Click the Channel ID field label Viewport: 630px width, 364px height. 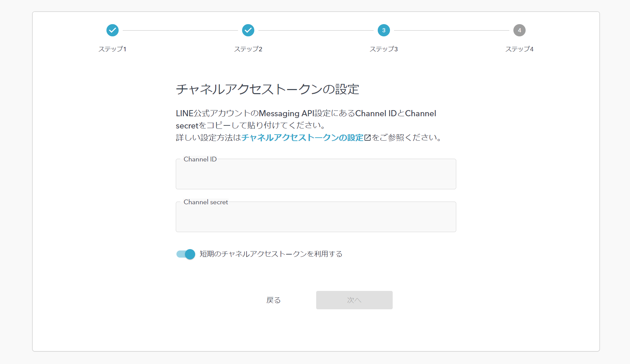click(x=200, y=159)
